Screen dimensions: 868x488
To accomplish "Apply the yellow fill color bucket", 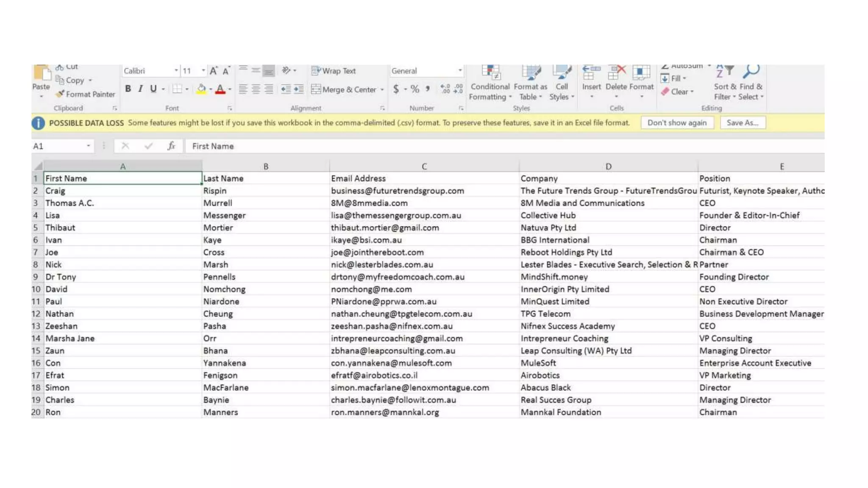I will coord(201,89).
